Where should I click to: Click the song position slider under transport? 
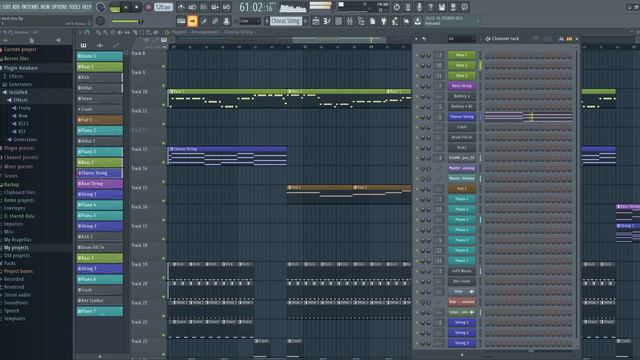tap(127, 21)
